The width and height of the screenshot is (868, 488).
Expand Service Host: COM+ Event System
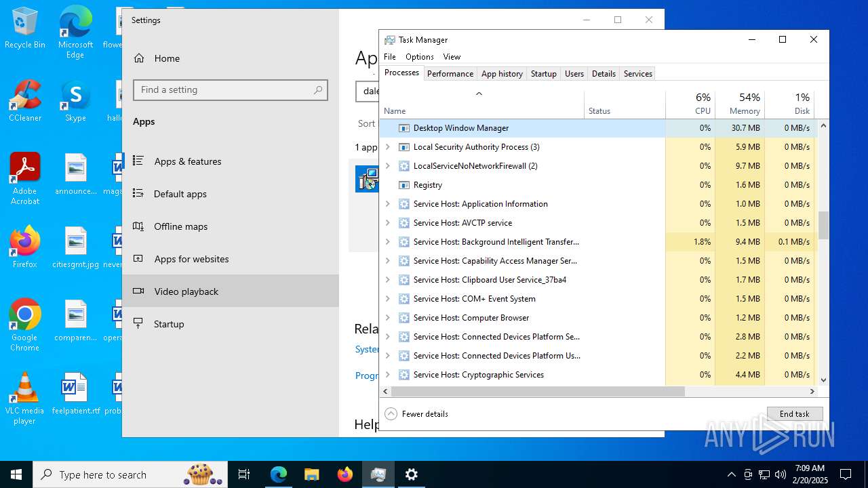tap(388, 299)
